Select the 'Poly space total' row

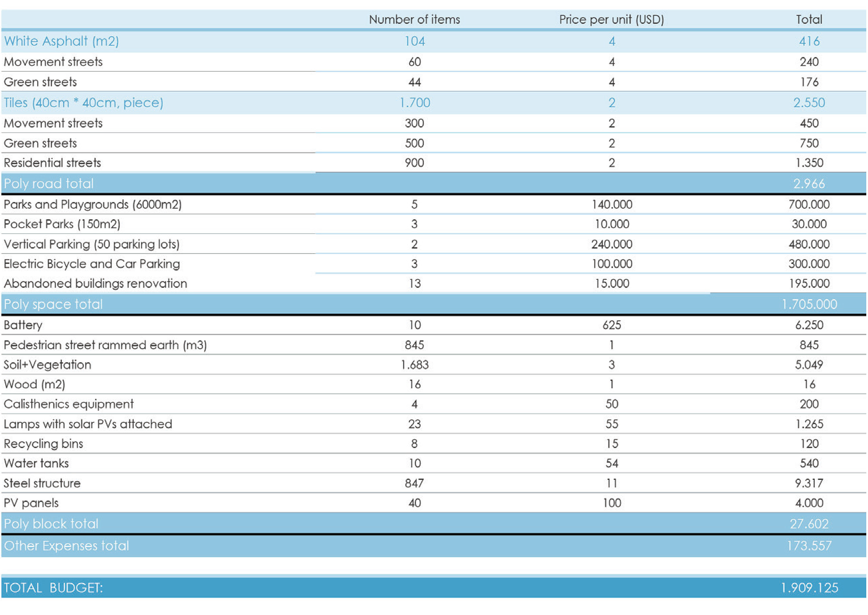(53, 304)
